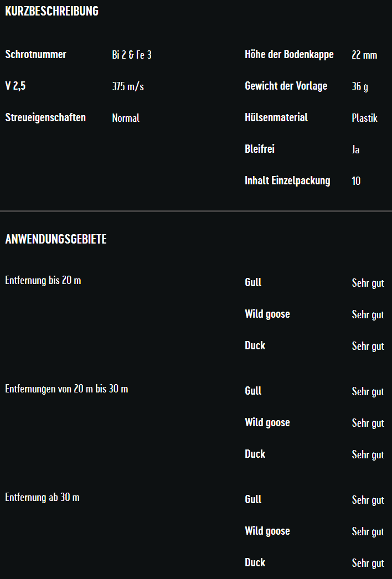This screenshot has width=392, height=579.
Task: Select the 'Entfernung bis 20 m' row label
Action: [43, 280]
